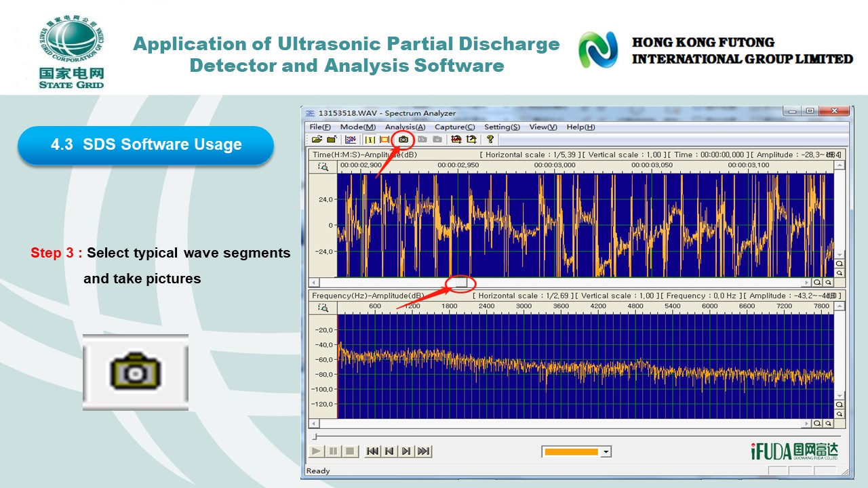The image size is (868, 488).
Task: Step forward one frame
Action: 406,451
